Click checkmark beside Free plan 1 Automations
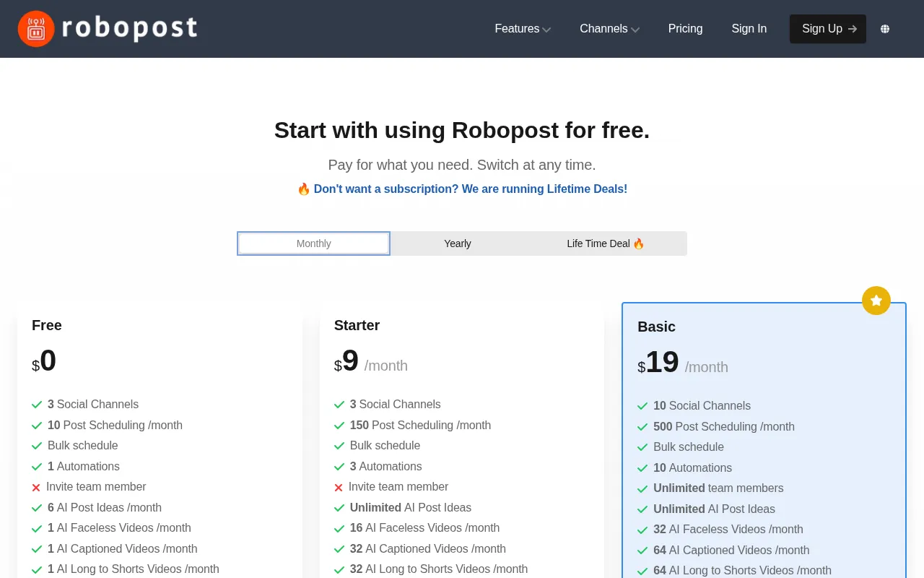The width and height of the screenshot is (924, 578). pos(37,467)
